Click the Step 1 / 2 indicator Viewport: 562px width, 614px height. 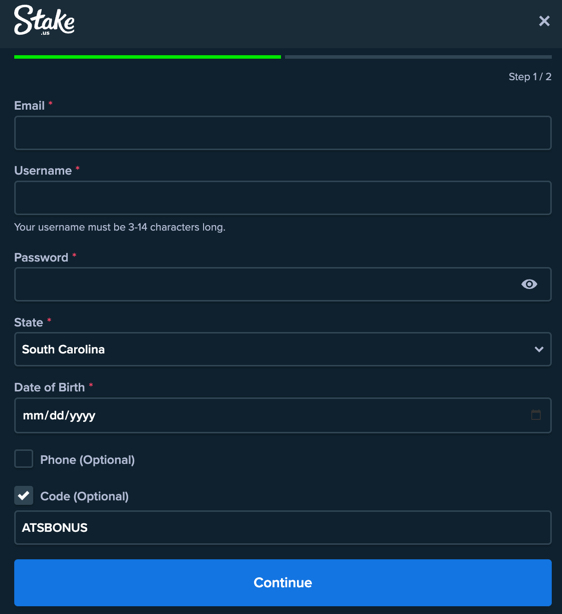(x=530, y=77)
